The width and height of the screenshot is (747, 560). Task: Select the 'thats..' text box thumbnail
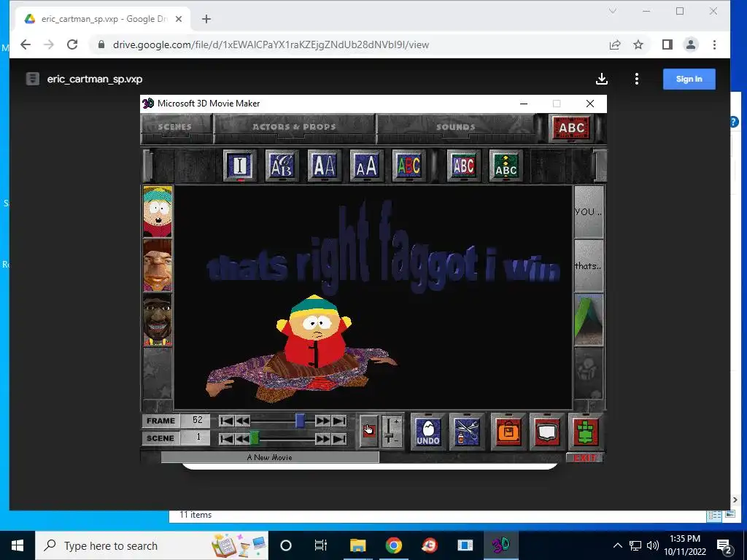(x=589, y=265)
